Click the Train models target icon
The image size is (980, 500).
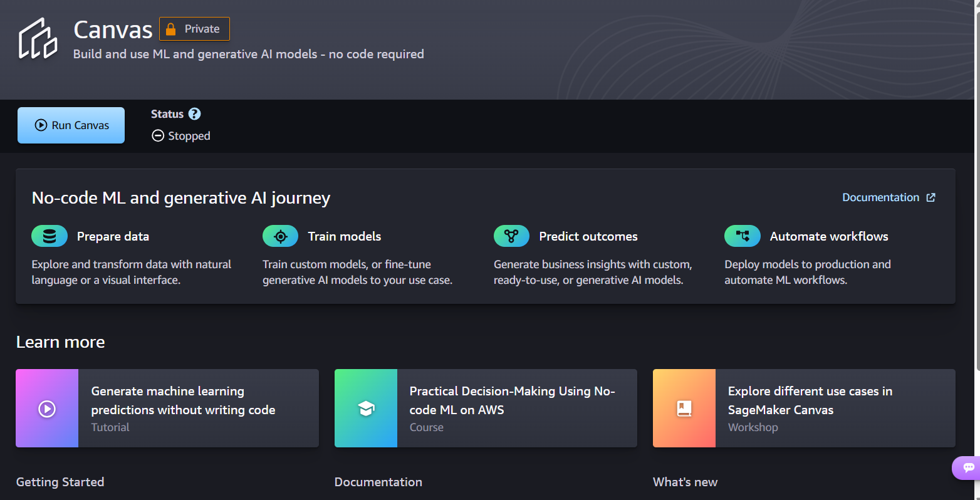tap(281, 236)
